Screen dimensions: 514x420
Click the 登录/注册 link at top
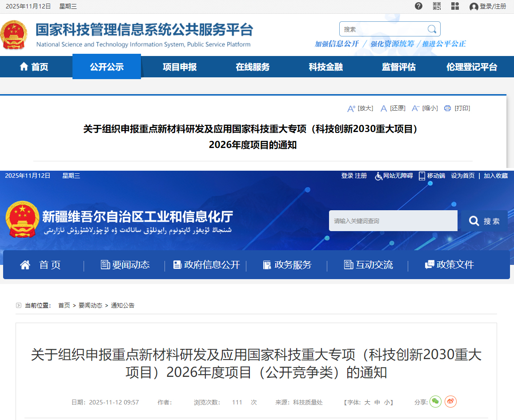[x=488, y=6]
